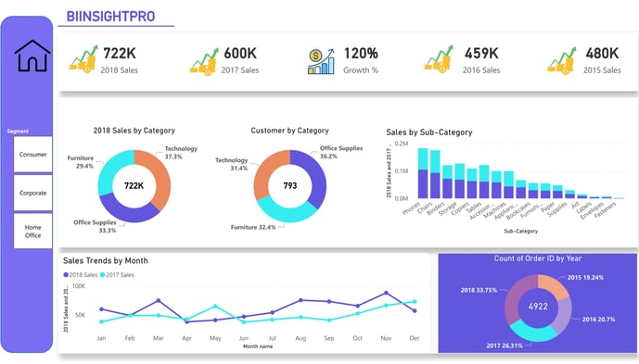Image resolution: width=639 pixels, height=364 pixels.
Task: Click the 2018 Sales November data point
Action: tap(386, 293)
